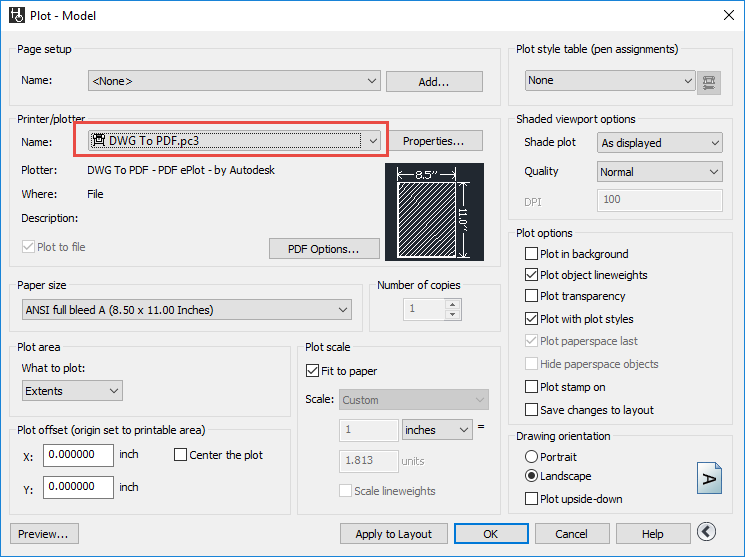The width and height of the screenshot is (745, 557).
Task: Click Apply to Layout
Action: click(393, 534)
